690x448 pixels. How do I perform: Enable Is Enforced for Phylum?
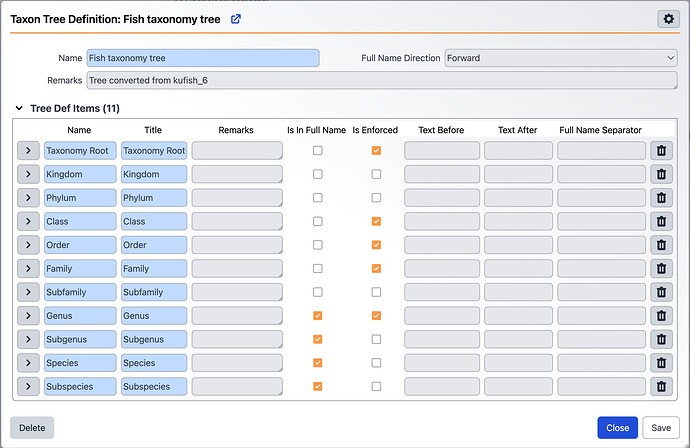pyautogui.click(x=376, y=198)
